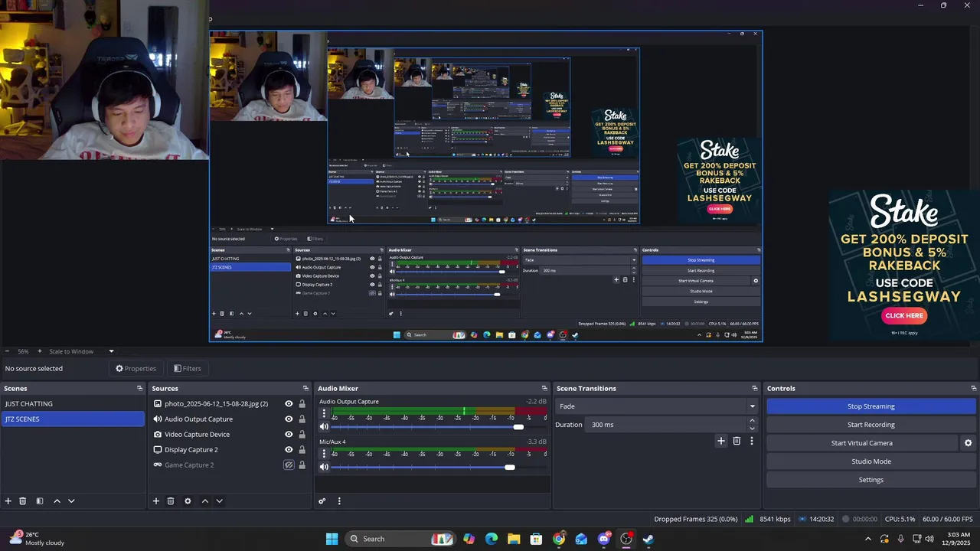Move scene down with the Scenes down arrow
980x551 pixels.
[x=71, y=501]
